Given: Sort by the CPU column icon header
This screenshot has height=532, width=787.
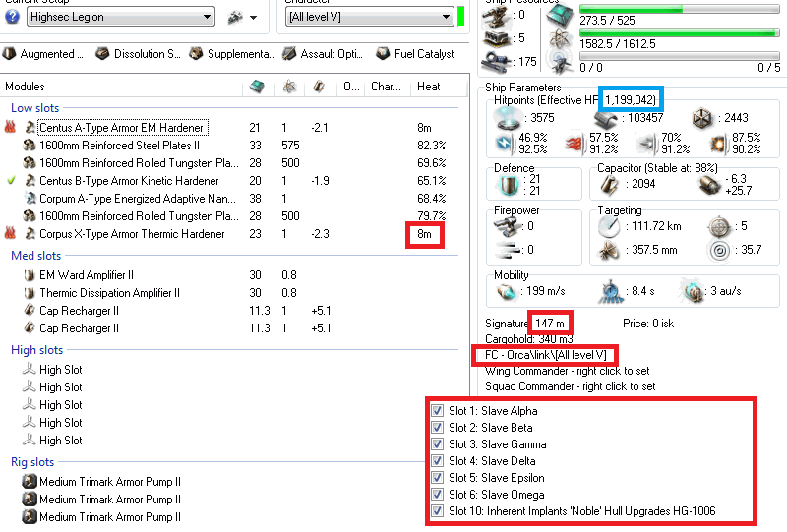Looking at the screenshot, I should (x=257, y=87).
